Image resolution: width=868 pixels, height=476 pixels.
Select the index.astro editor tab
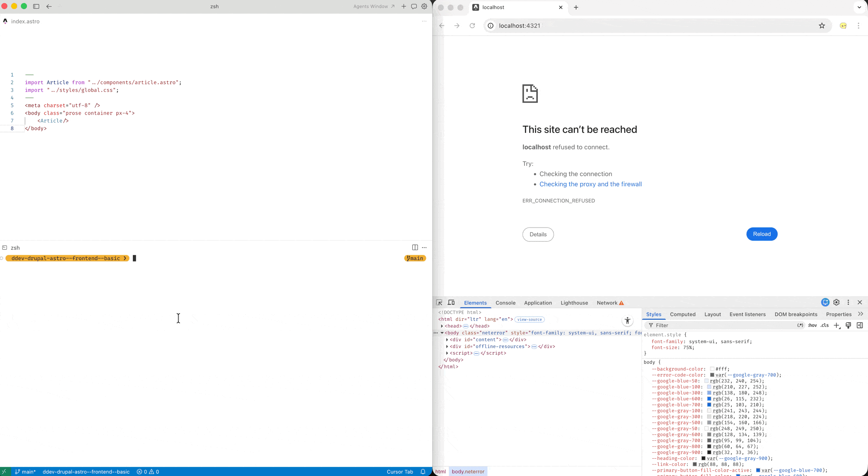(x=21, y=21)
